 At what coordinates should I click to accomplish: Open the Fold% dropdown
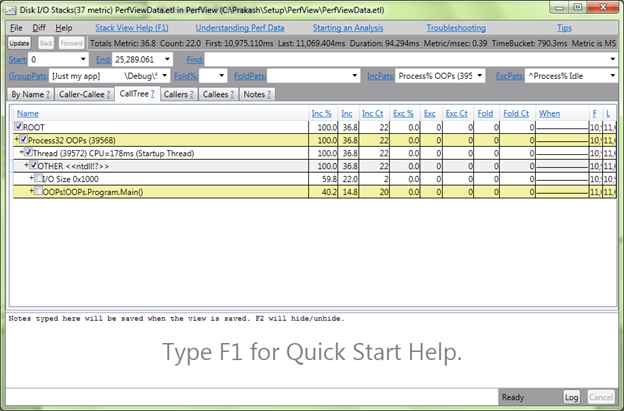coord(222,76)
